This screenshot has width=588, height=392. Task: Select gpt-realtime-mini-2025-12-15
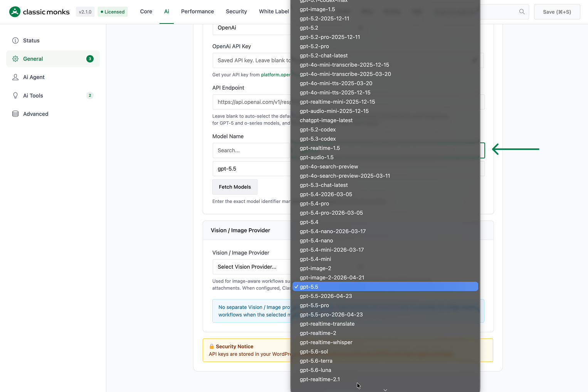(x=385, y=102)
